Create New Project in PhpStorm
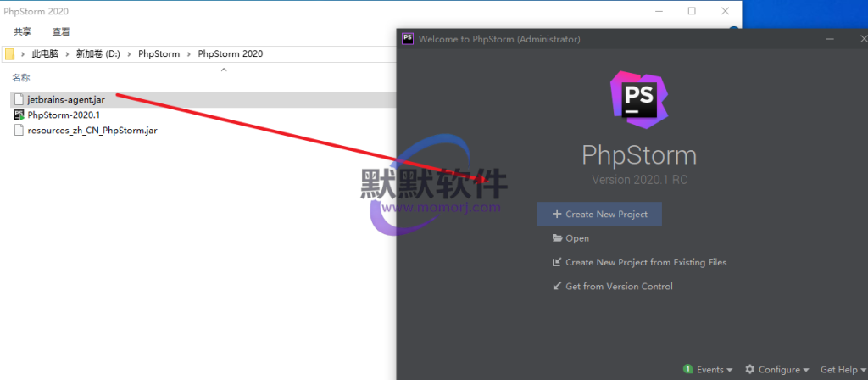868x380 pixels. tap(599, 214)
